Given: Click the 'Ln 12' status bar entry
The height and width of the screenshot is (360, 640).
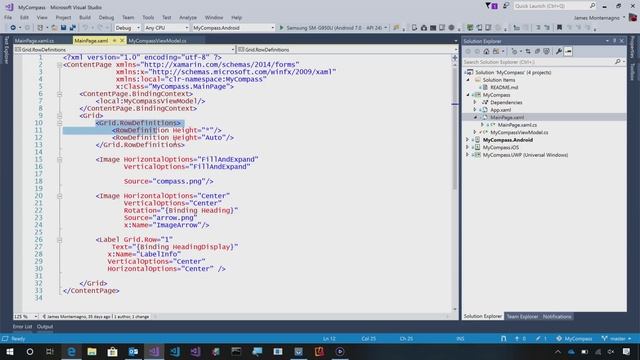Looking at the screenshot, I should pyautogui.click(x=329, y=338).
